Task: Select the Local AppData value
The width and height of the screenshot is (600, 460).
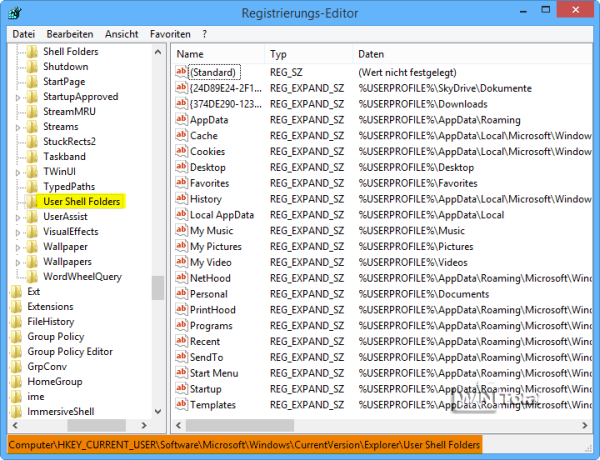Action: (x=222, y=215)
